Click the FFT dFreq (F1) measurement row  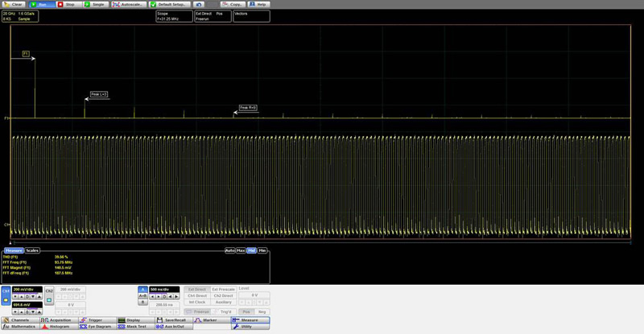pos(37,273)
